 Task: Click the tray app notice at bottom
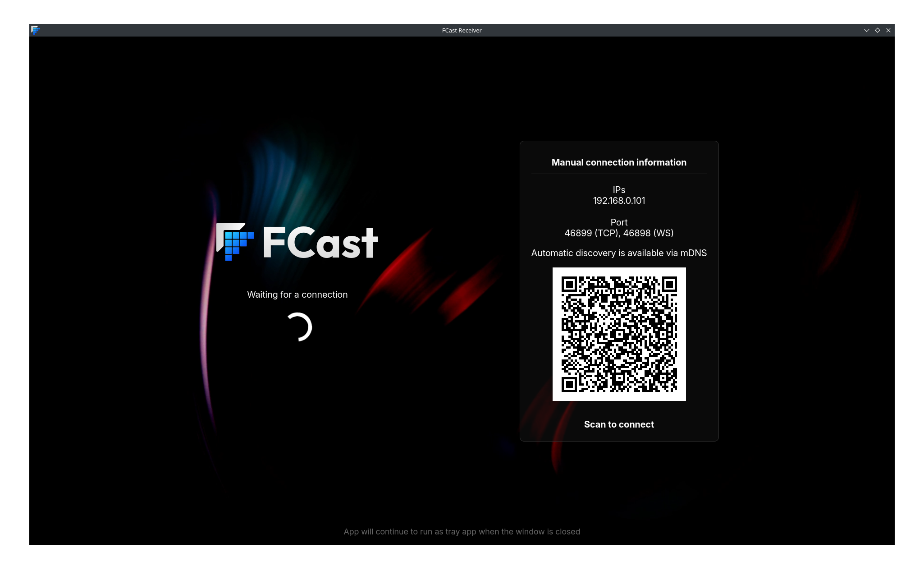[462, 532]
